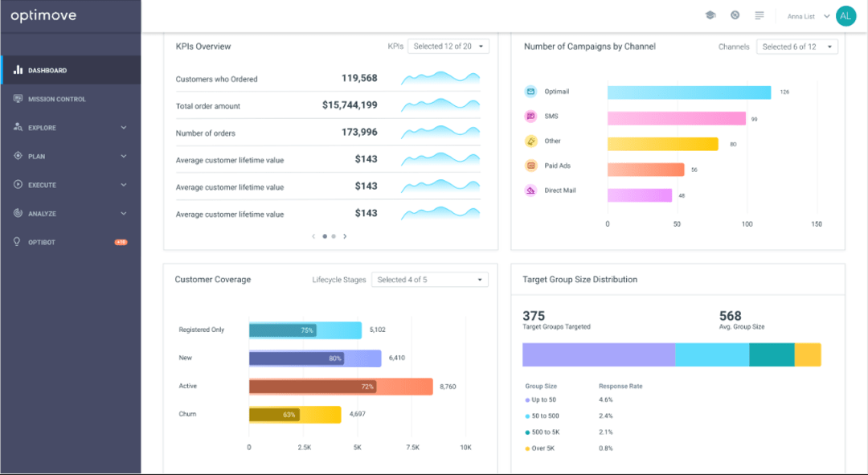Open the Lifecycle Stages dropdown

[x=429, y=279]
